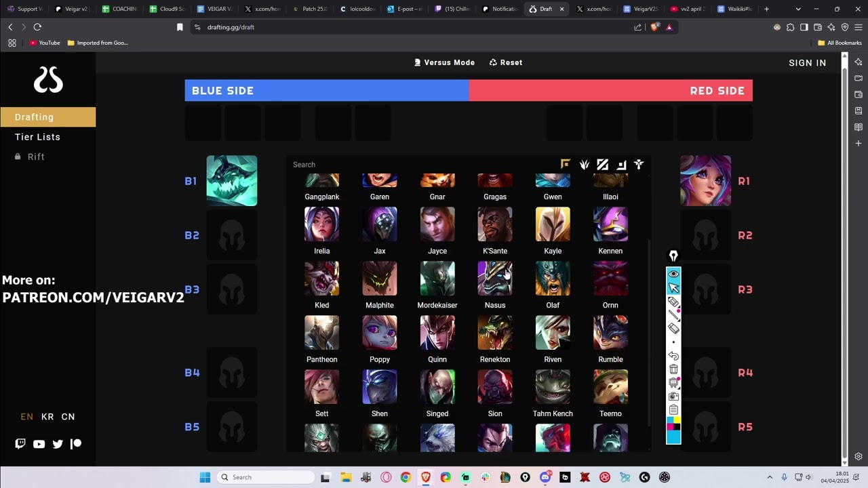This screenshot has height=488, width=868.
Task: Open the YouTube bookmark
Action: point(45,43)
